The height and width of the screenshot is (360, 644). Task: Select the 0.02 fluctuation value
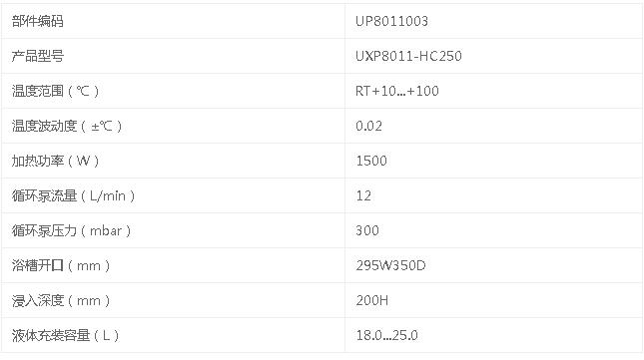tap(368, 126)
